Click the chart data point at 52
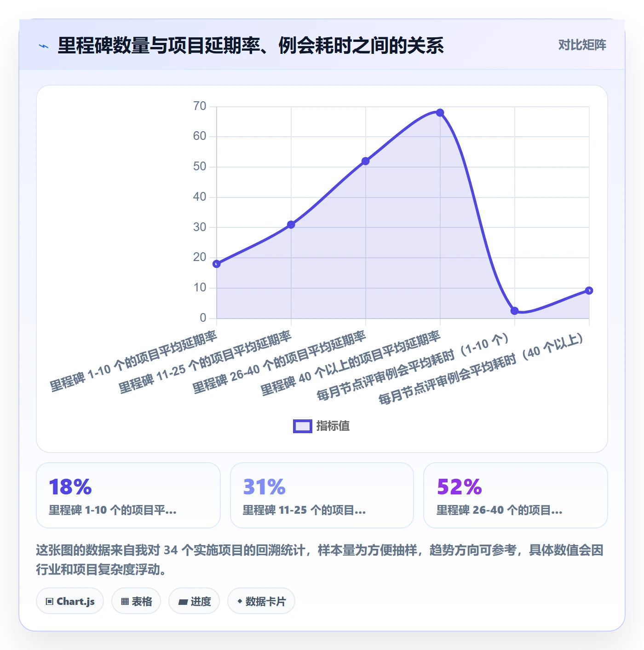644x650 pixels. click(366, 161)
